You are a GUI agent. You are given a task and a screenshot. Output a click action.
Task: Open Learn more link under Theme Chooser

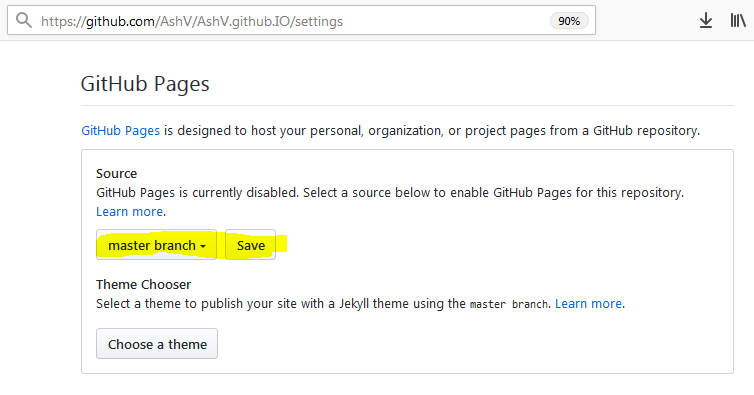click(589, 304)
